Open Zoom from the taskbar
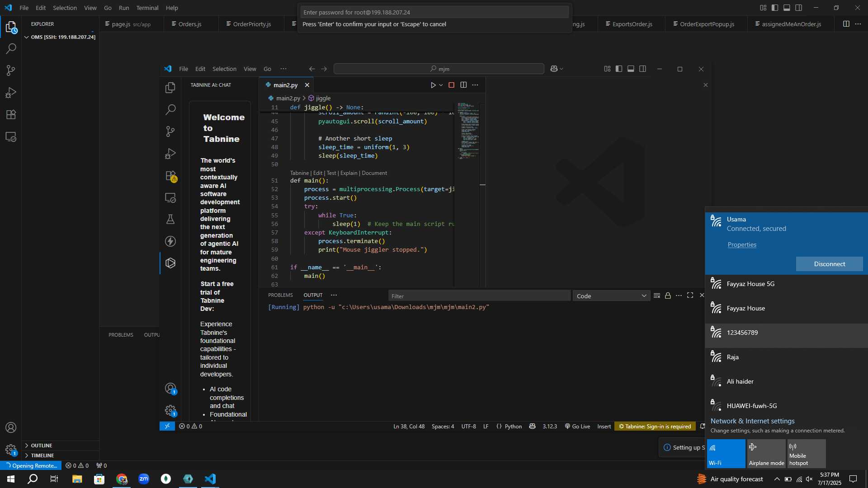Image resolution: width=868 pixels, height=488 pixels. point(144,479)
